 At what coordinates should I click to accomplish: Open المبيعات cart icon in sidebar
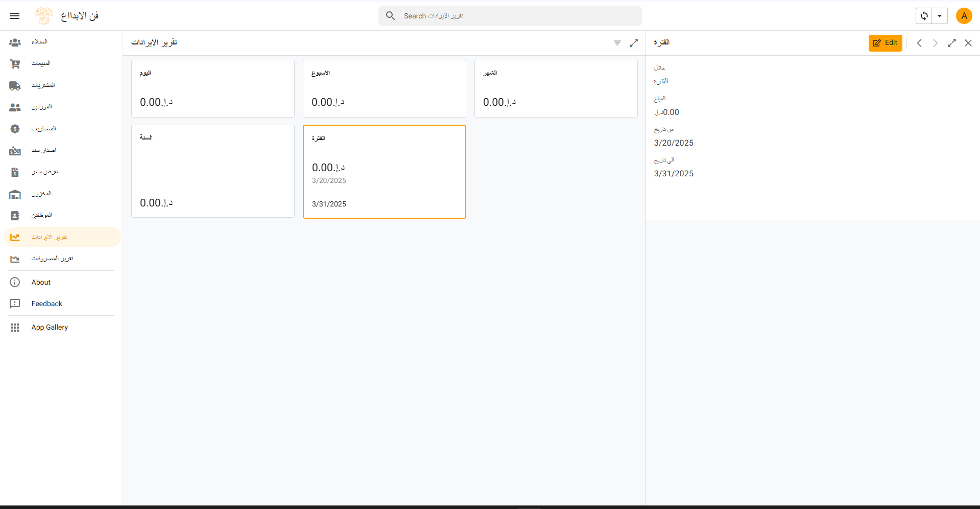click(15, 64)
